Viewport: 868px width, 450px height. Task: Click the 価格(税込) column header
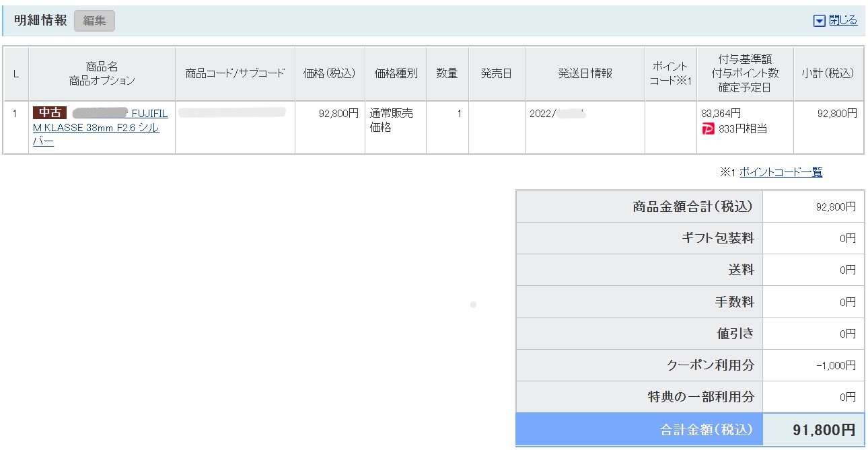tap(330, 73)
